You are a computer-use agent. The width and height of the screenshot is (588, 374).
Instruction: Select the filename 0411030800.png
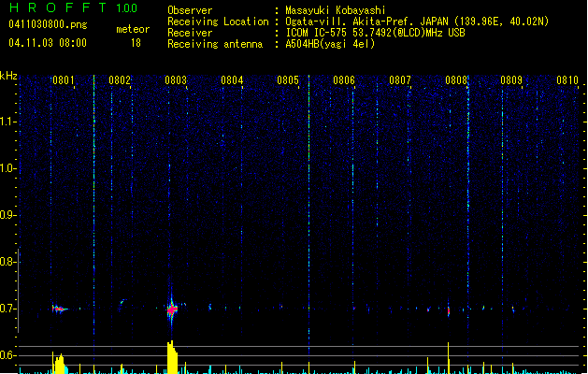click(x=48, y=24)
